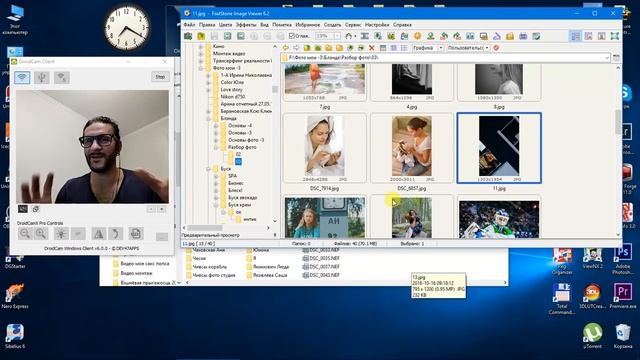Click the hand pan tool icon

349,36
